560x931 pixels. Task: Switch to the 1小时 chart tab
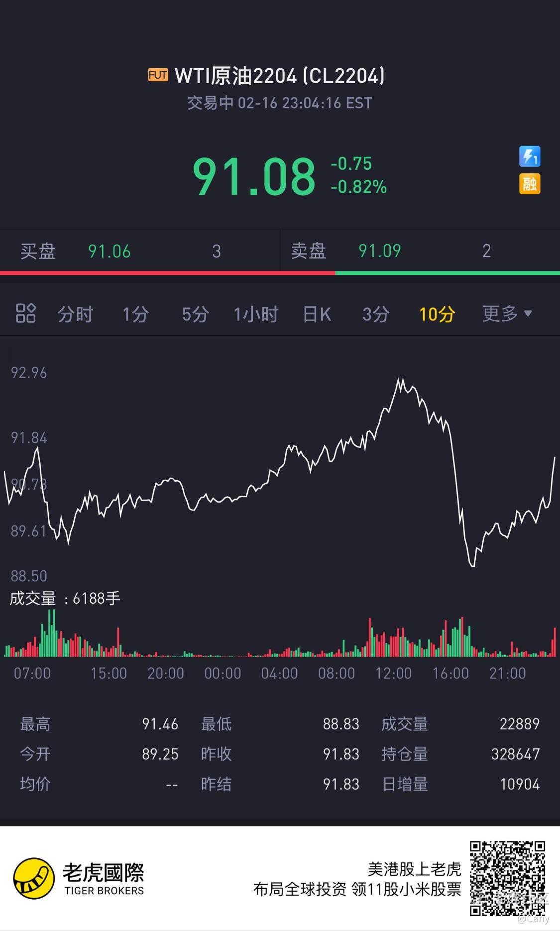(256, 314)
